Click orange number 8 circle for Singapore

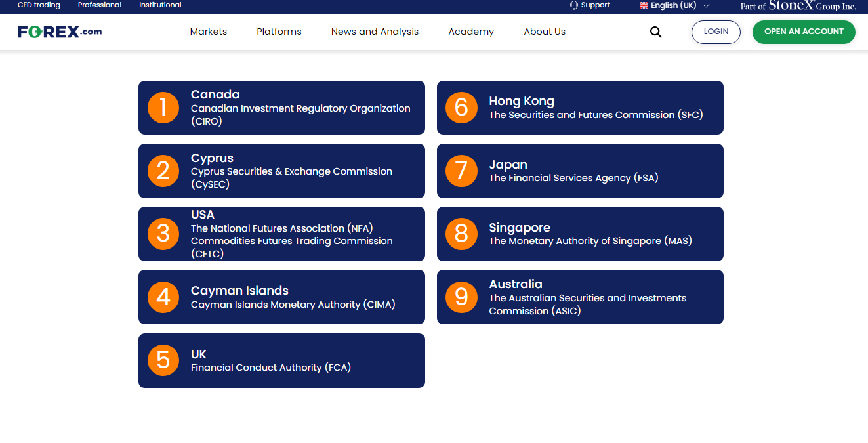point(461,234)
